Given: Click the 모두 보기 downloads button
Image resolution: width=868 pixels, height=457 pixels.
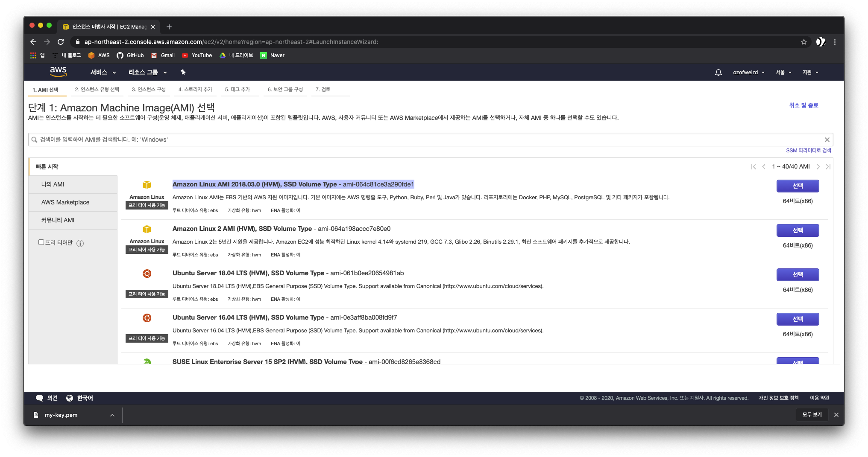Looking at the screenshot, I should click(812, 415).
